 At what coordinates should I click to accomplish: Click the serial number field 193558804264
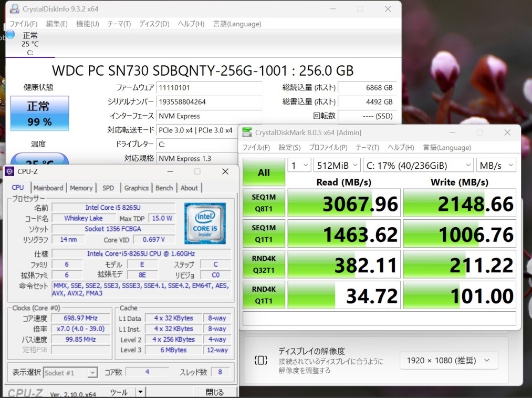coord(209,102)
